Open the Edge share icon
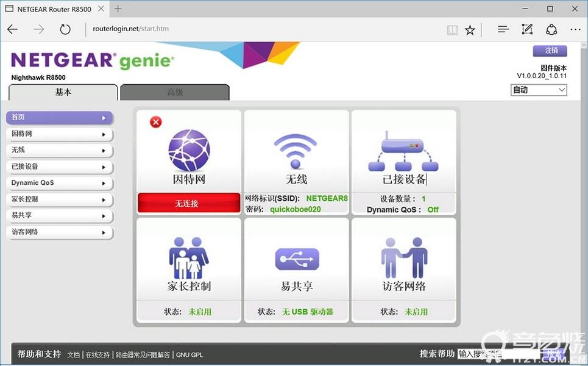588x366 pixels. 551,29
